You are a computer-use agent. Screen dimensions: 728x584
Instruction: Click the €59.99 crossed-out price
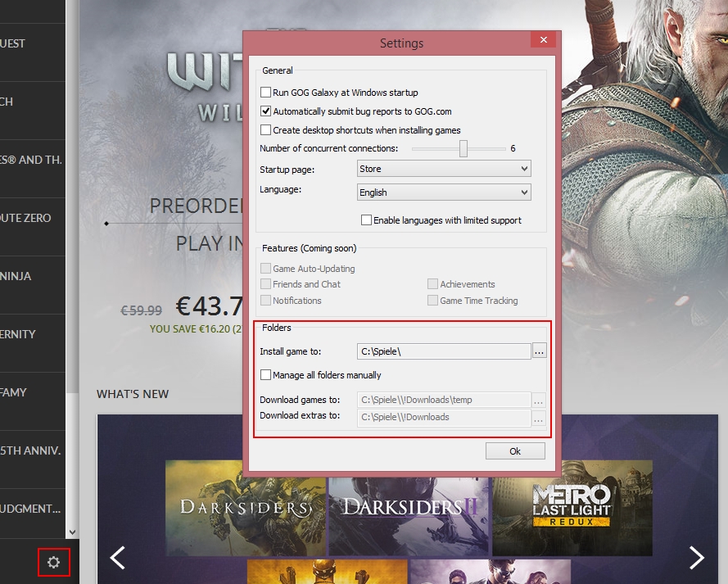click(141, 310)
